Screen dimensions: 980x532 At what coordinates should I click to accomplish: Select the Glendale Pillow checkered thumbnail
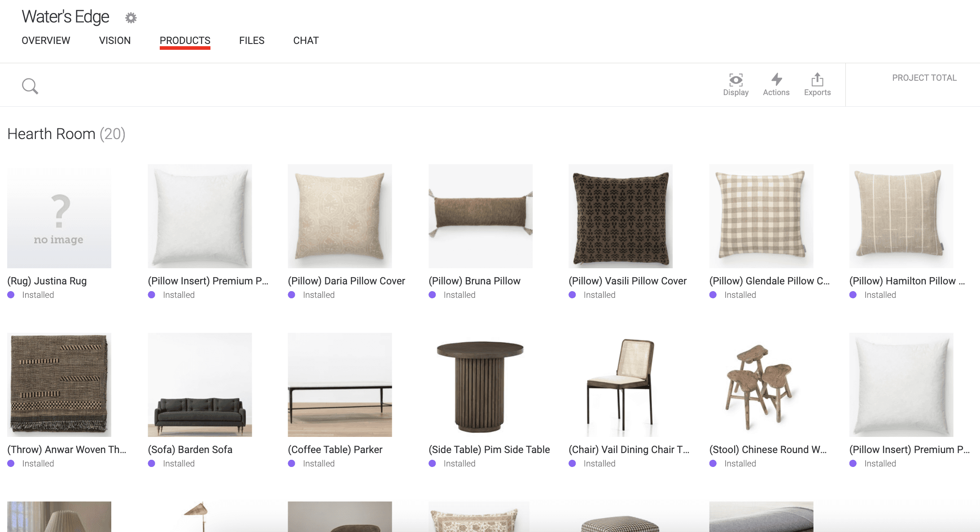[761, 216]
